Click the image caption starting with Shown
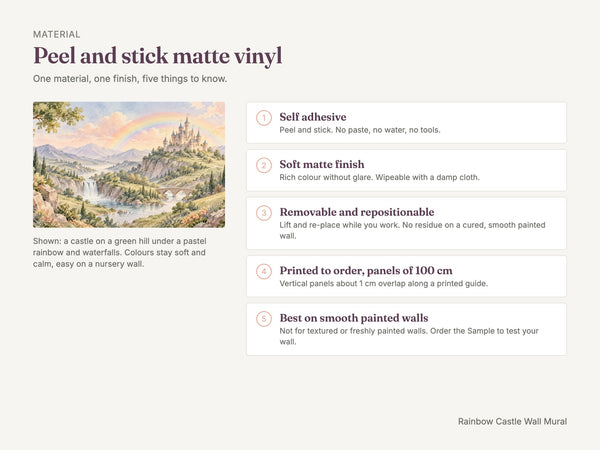 tap(119, 253)
